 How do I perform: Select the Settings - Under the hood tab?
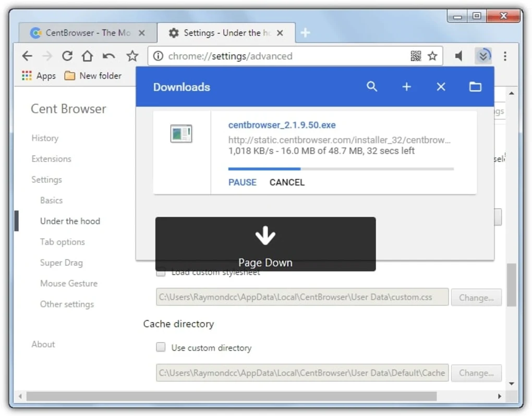click(x=226, y=33)
